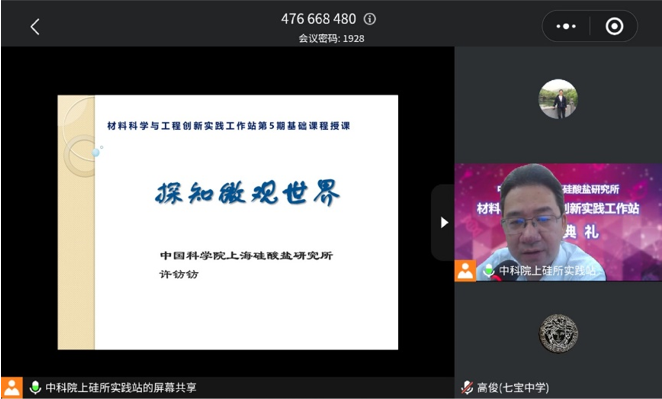Collapse participant panel with the side arrow
Image resolution: width=662 pixels, height=399 pixels.
pos(444,223)
